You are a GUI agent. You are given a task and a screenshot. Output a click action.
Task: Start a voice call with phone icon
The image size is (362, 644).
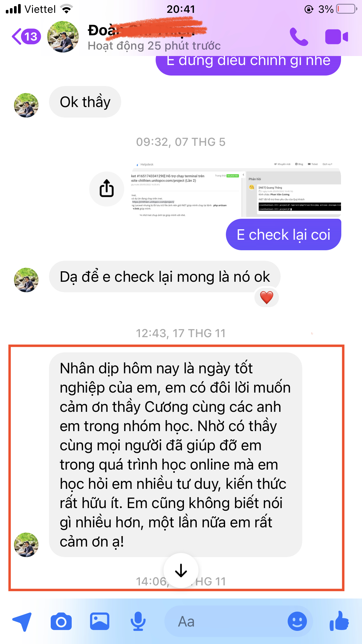click(299, 37)
